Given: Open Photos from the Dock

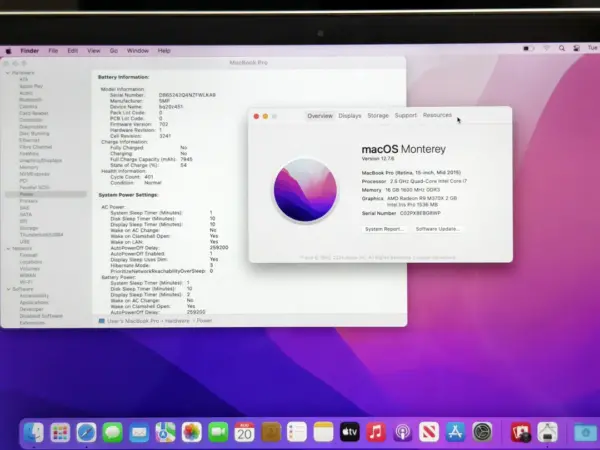Looking at the screenshot, I should [x=192, y=432].
